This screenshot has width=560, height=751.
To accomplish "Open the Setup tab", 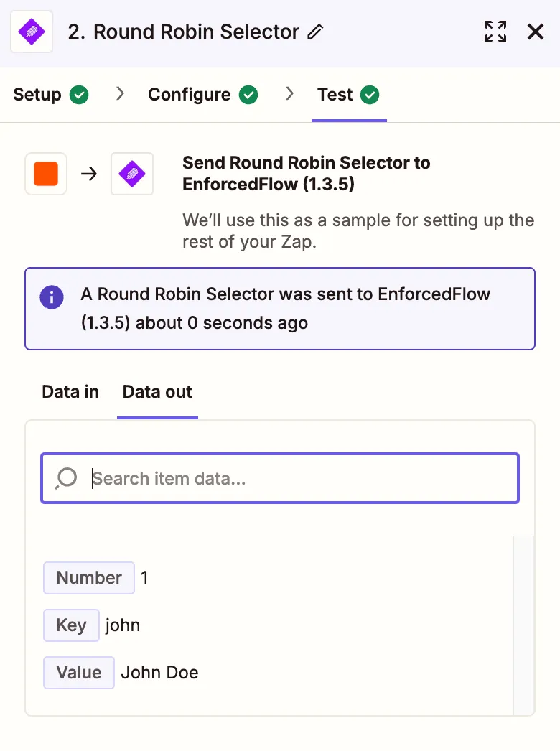I will click(x=37, y=95).
